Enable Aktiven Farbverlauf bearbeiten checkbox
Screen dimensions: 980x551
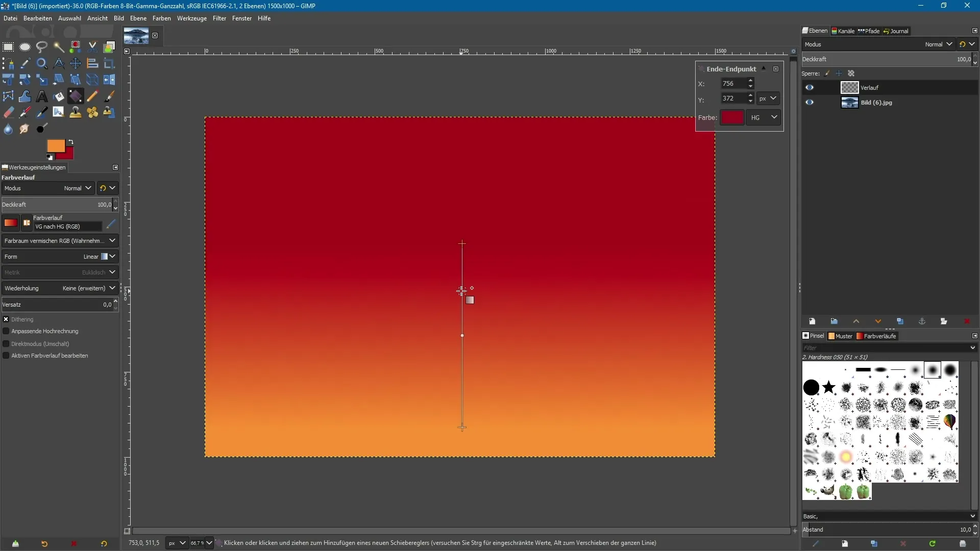(x=6, y=356)
